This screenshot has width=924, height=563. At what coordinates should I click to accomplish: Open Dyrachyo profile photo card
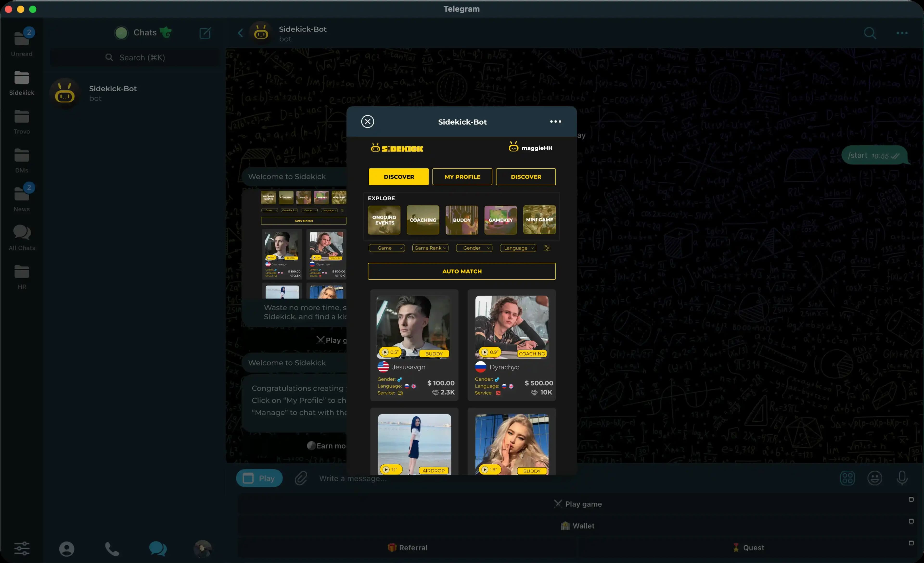(x=512, y=327)
